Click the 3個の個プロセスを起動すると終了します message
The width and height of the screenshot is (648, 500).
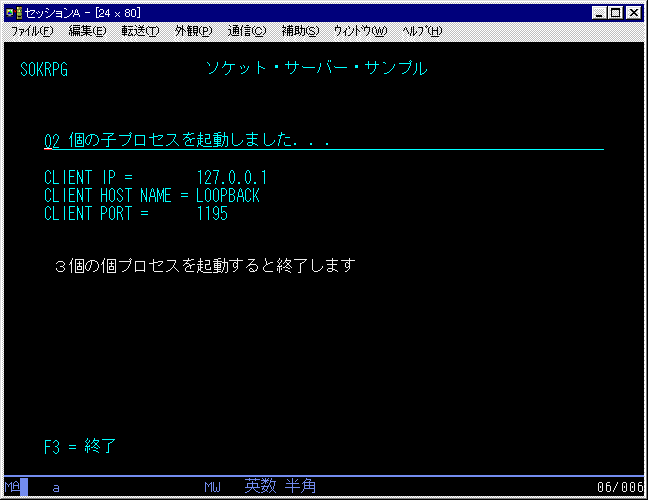click(205, 266)
